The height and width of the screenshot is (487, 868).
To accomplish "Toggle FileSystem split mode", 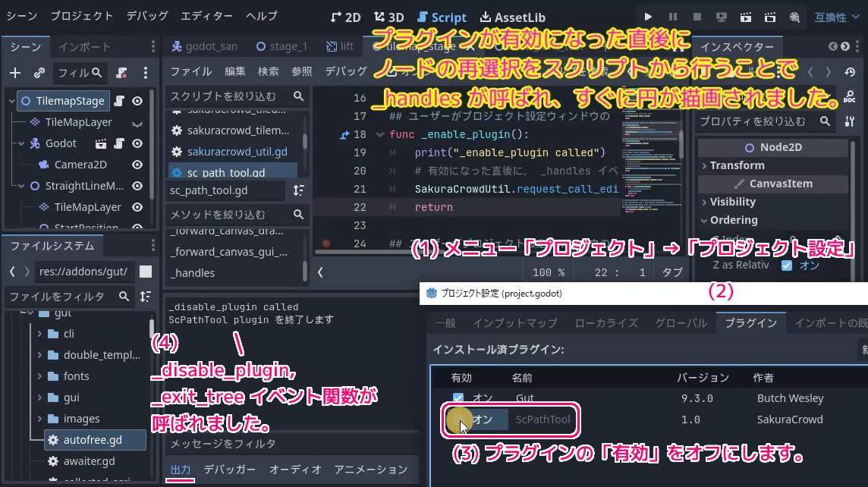I will click(146, 272).
